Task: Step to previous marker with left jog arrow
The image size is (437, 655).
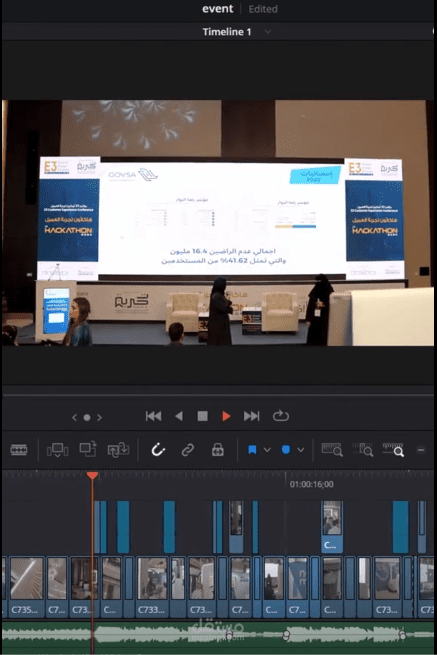Action: (74, 417)
